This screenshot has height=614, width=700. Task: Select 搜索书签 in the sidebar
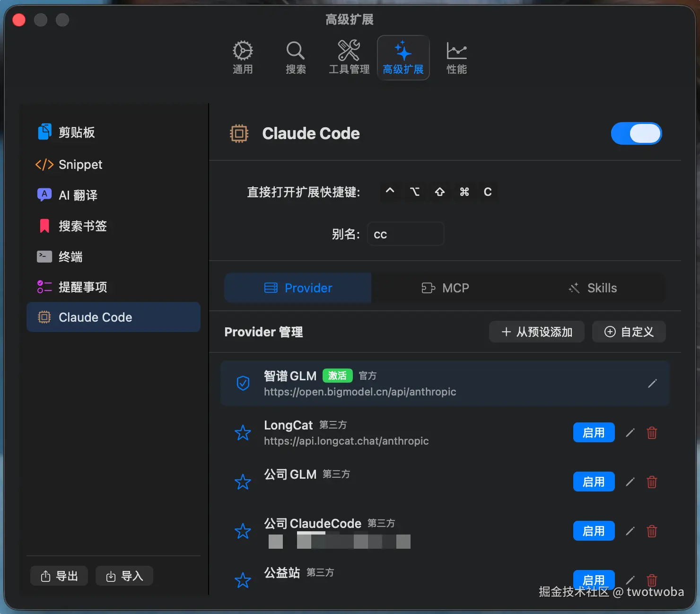click(x=114, y=226)
